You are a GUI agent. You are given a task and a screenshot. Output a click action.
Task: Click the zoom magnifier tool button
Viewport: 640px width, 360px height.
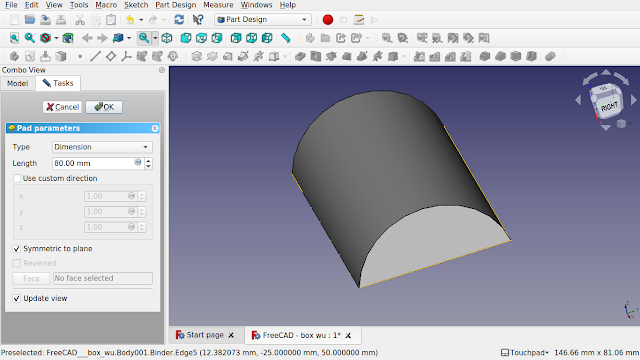coord(144,38)
